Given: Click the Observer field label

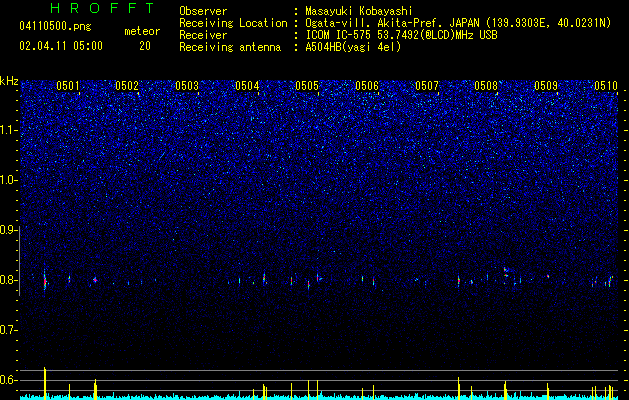Looking at the screenshot, I should pos(203,11).
